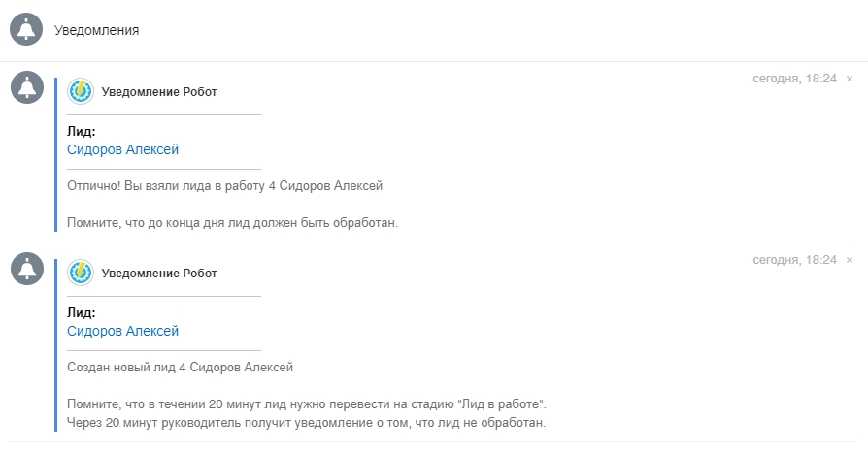Click the line mentioning стадию 'Лид в работе'
Image resolution: width=868 pixels, height=451 pixels.
[x=313, y=403]
